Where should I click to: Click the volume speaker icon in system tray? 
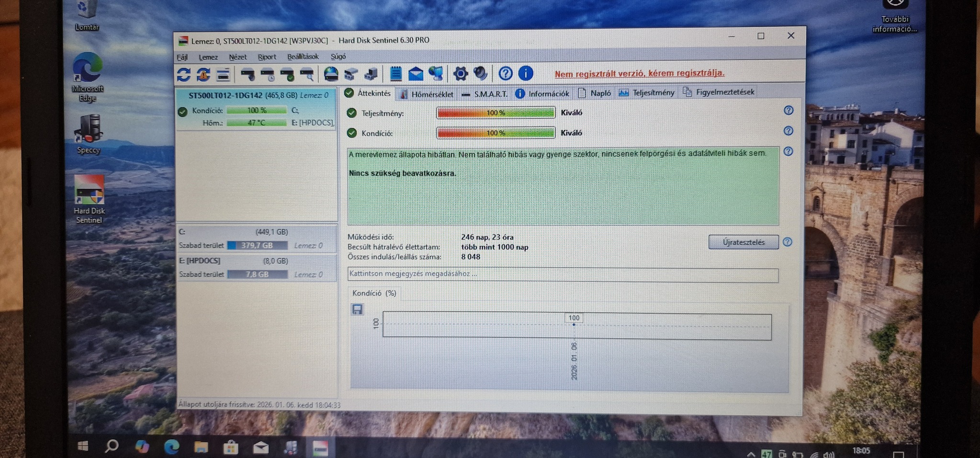(828, 455)
